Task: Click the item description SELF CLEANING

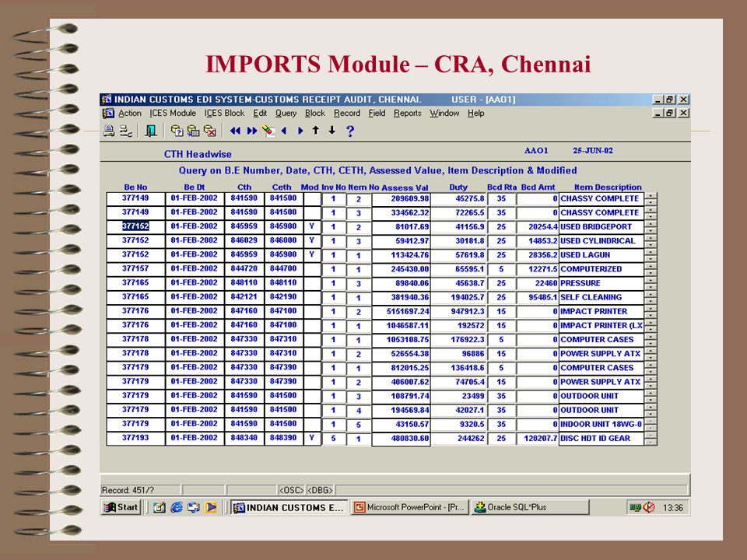Action: [601, 297]
